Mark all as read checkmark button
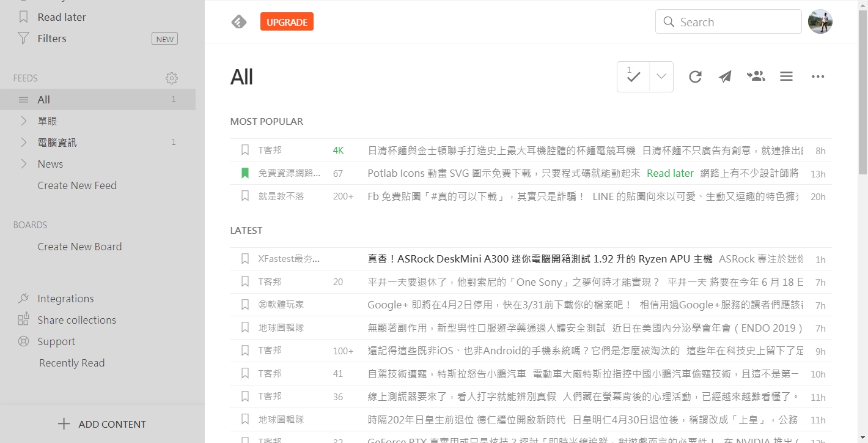Viewport: 868px width, 443px height. pos(633,76)
